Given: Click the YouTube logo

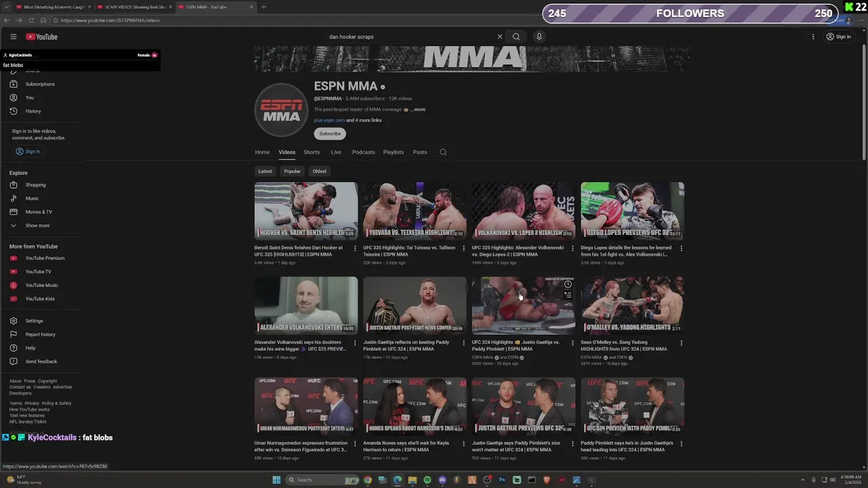Looking at the screenshot, I should (x=41, y=37).
